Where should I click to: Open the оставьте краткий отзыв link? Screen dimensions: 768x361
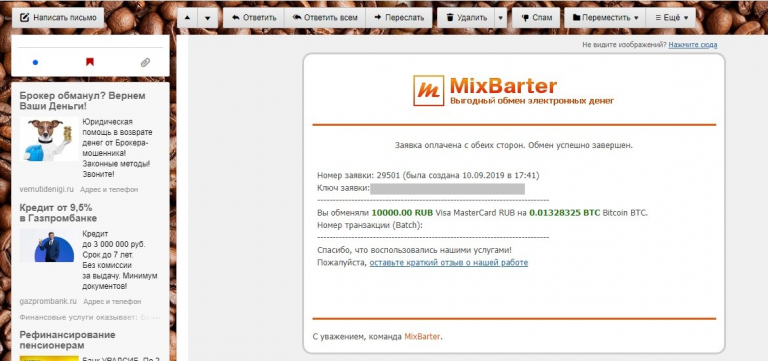449,263
